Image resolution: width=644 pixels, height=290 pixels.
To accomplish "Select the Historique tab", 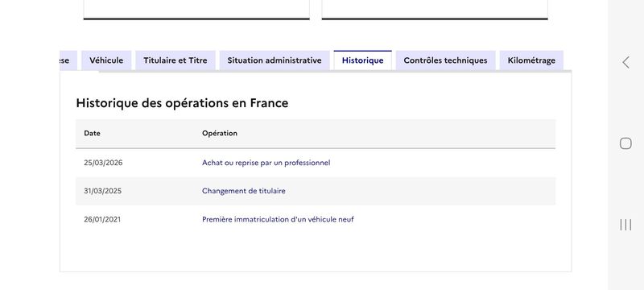I will click(363, 60).
